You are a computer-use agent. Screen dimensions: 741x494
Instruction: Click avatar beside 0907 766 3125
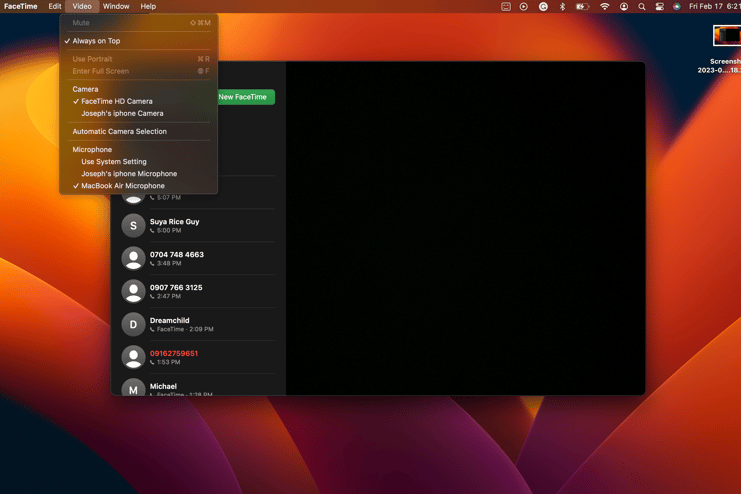(x=133, y=291)
